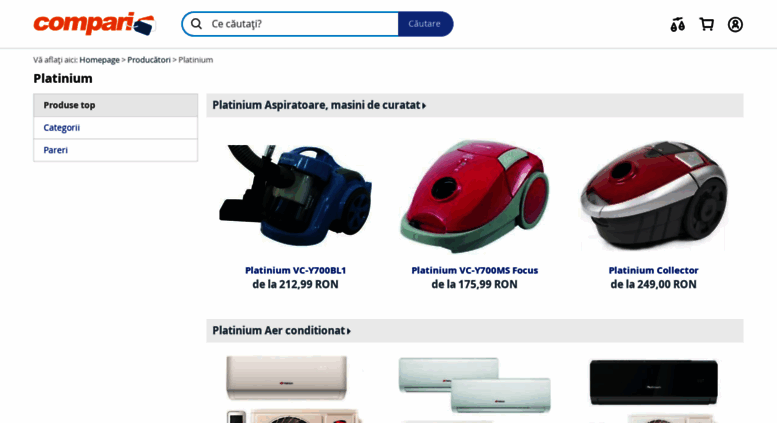Focus the 'Ce căutați?' search field
This screenshot has height=423, width=777.
[x=302, y=24]
